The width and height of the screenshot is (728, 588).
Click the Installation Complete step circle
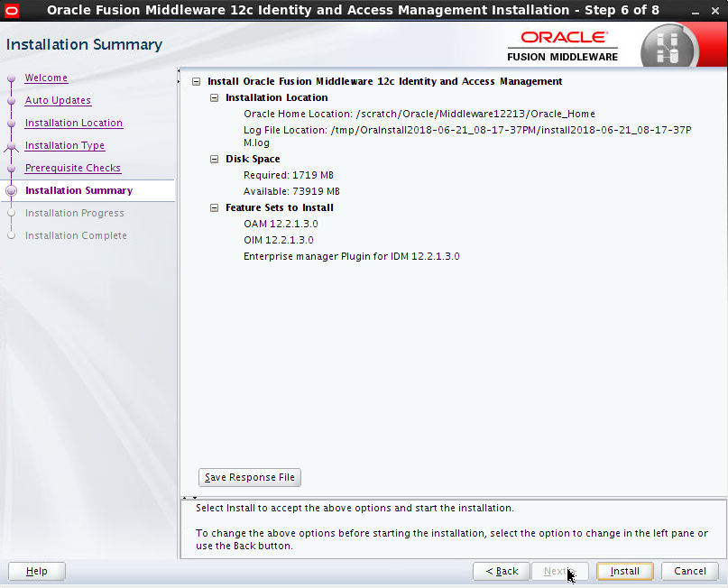[12, 235]
